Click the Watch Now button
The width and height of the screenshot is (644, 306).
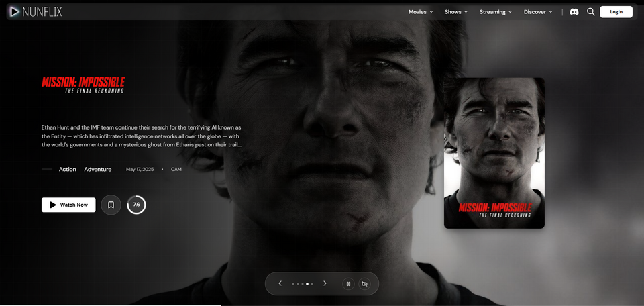68,205
